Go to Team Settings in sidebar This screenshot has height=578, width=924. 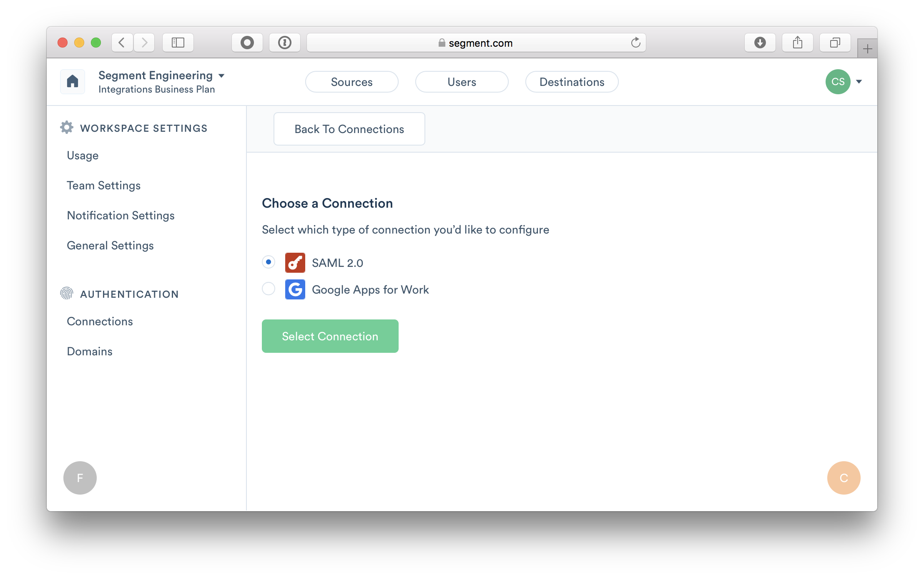click(x=104, y=186)
